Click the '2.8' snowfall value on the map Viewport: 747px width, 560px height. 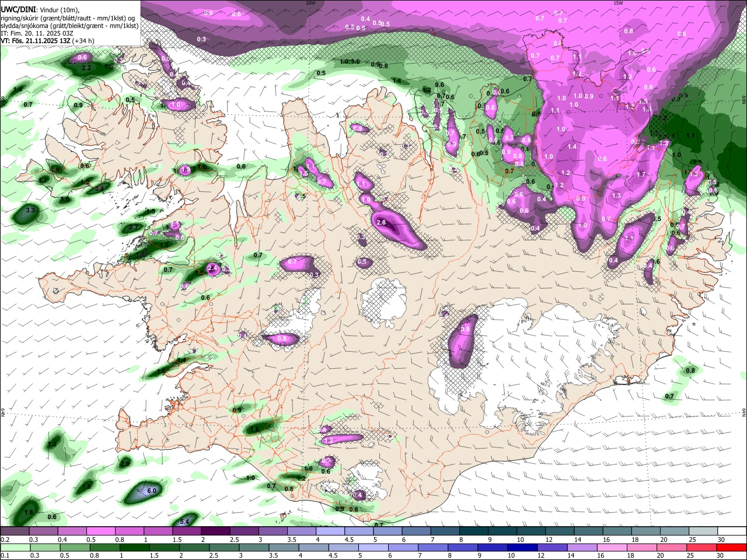pos(382,223)
